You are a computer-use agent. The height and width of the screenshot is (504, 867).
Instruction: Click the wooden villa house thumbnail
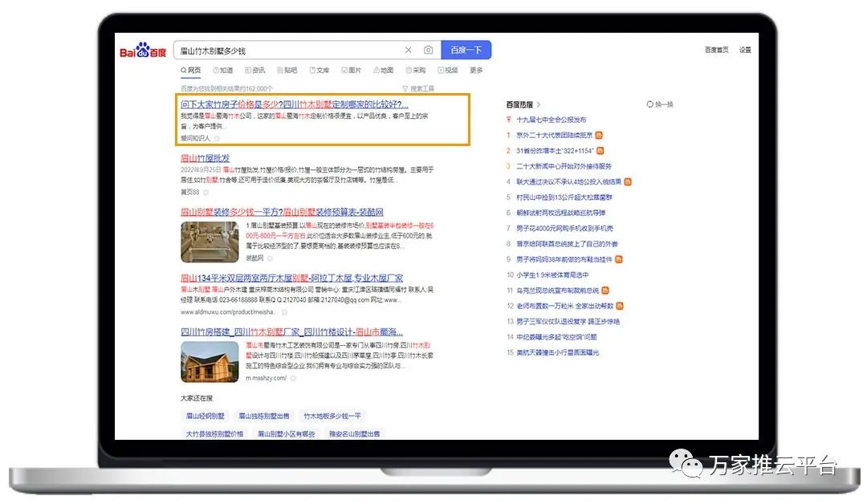click(210, 362)
